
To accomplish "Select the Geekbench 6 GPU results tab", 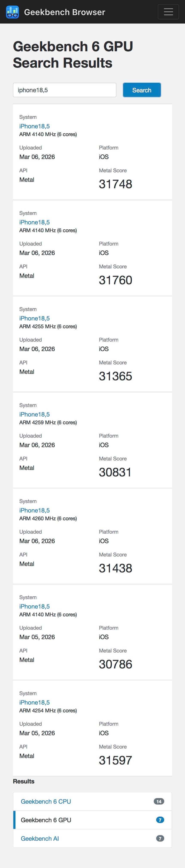I will (x=46, y=820).
